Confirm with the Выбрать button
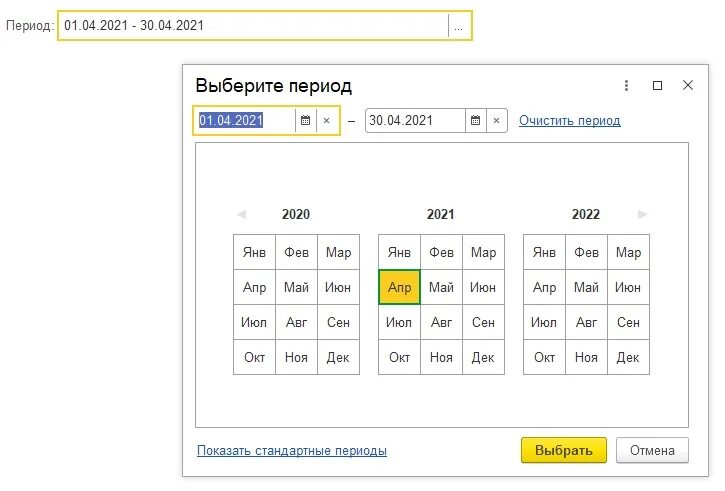 coord(564,450)
